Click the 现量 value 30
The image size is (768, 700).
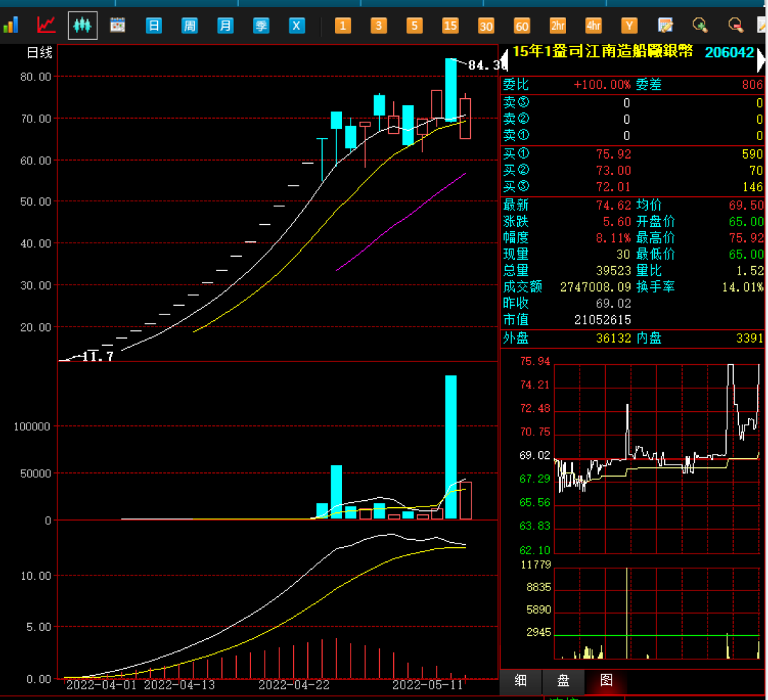tap(623, 255)
